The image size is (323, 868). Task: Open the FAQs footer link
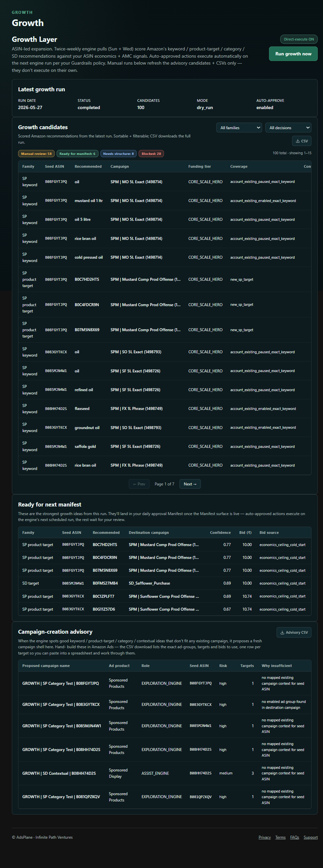(294, 837)
